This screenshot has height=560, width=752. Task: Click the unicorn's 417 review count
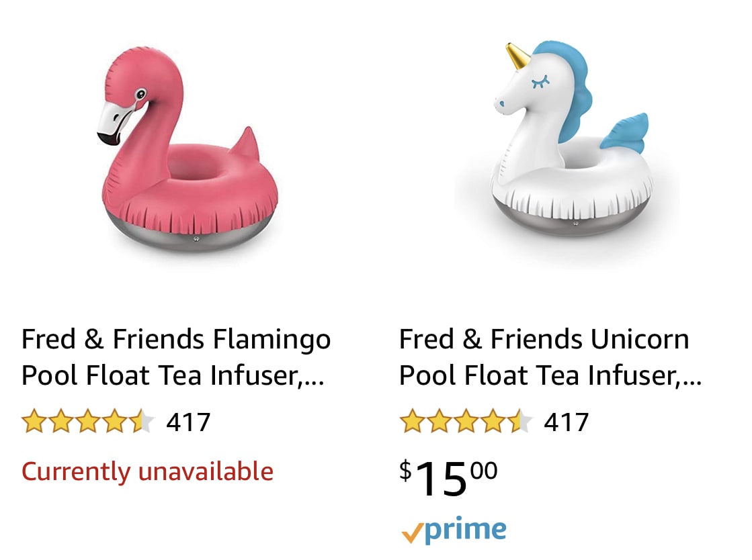point(567,422)
